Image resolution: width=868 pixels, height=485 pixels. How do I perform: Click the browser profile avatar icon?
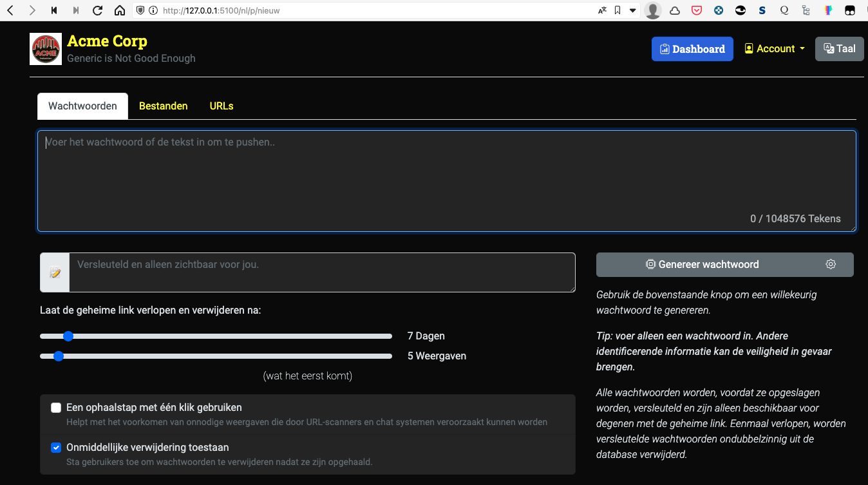652,10
